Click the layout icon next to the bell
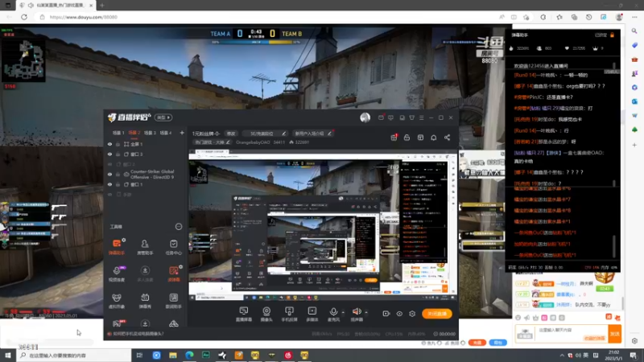The image size is (644, 362). coord(420,138)
